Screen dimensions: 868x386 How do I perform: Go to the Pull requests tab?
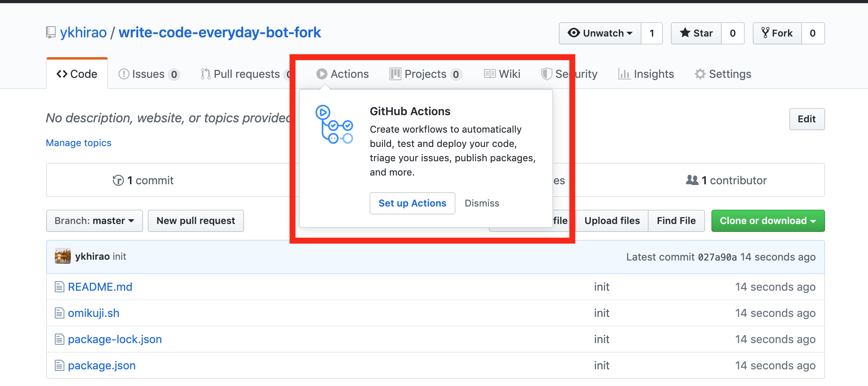(x=246, y=74)
